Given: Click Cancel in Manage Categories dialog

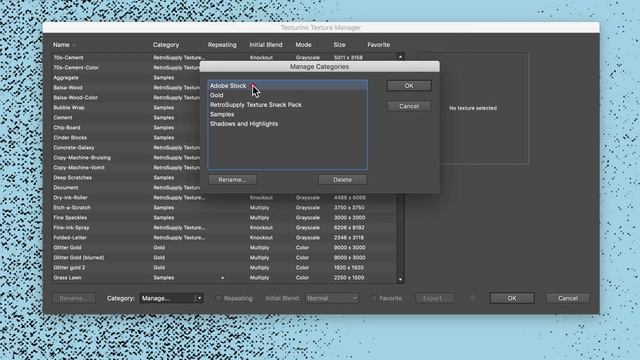Looking at the screenshot, I should click(409, 106).
